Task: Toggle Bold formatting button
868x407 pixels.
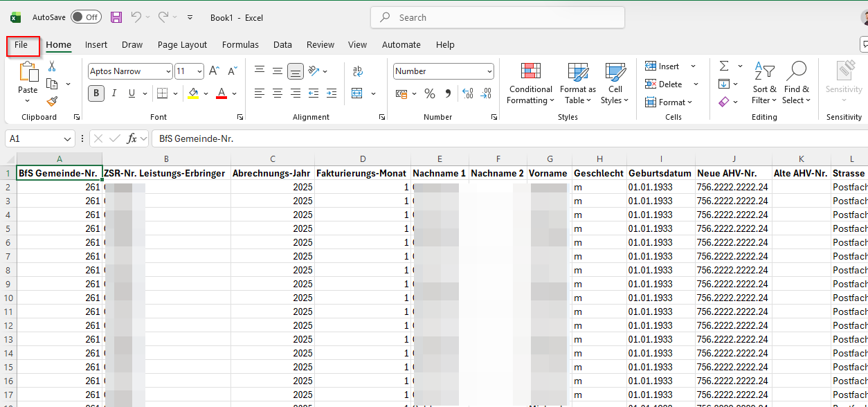Action: (96, 93)
